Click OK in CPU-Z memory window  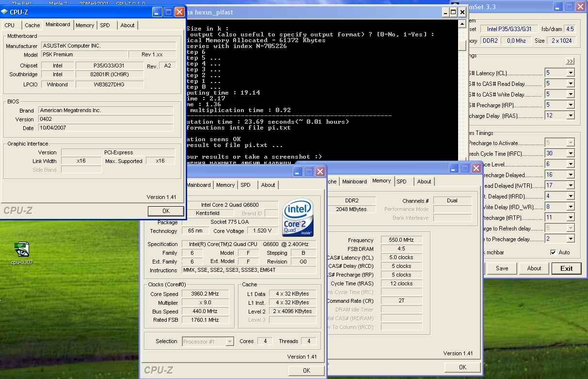coord(462,367)
